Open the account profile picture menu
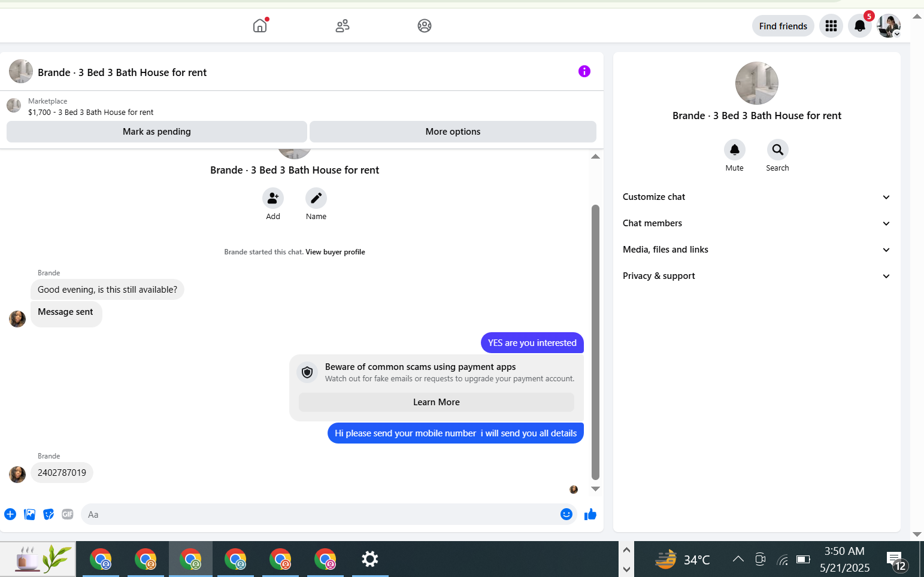This screenshot has width=924, height=577. (x=889, y=26)
